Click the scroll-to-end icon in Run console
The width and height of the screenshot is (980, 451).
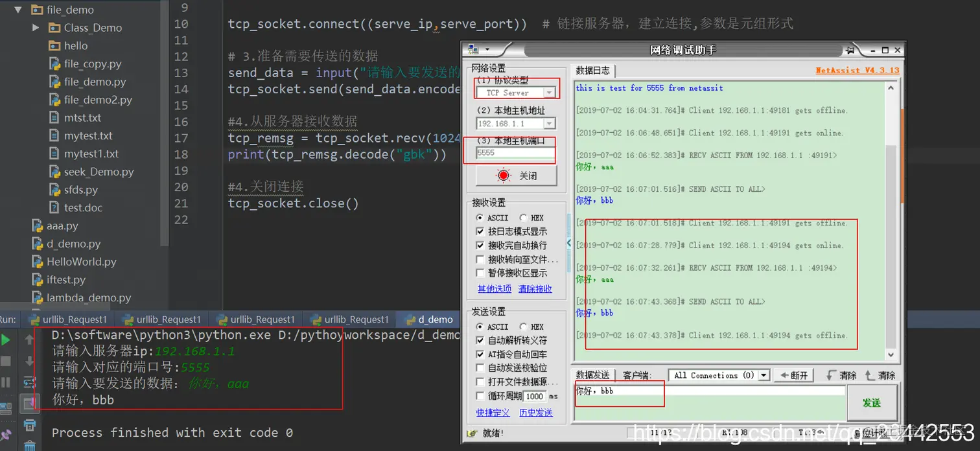tap(29, 404)
